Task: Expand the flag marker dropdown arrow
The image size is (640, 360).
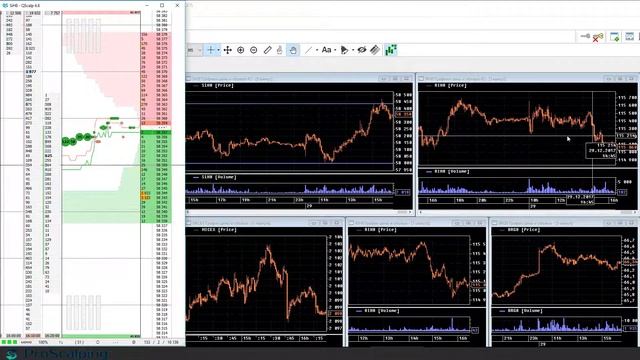Action: [353, 50]
